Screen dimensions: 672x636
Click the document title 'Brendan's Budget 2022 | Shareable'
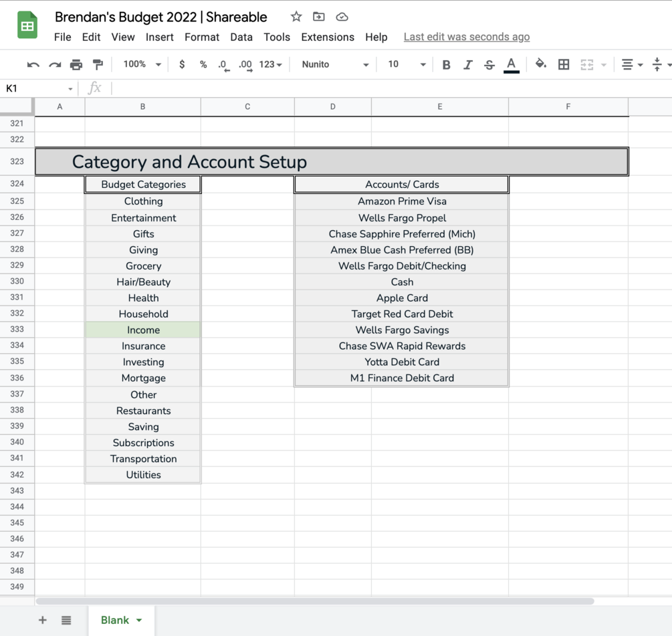160,17
